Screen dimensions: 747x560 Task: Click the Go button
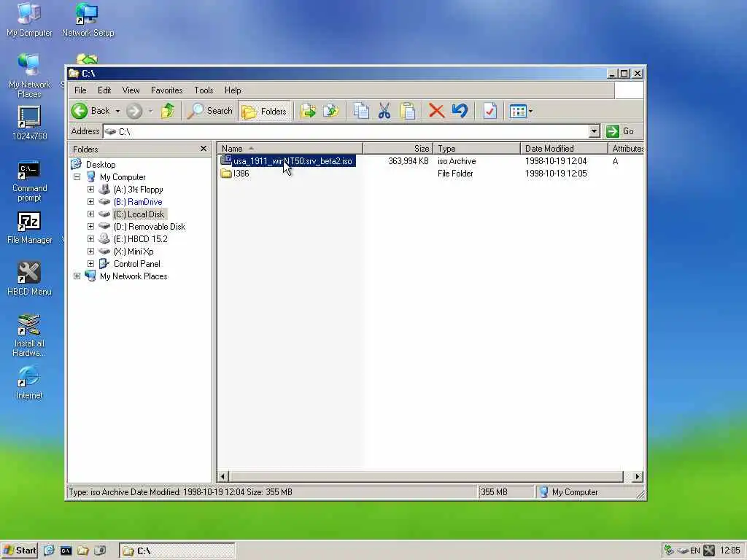pos(620,131)
